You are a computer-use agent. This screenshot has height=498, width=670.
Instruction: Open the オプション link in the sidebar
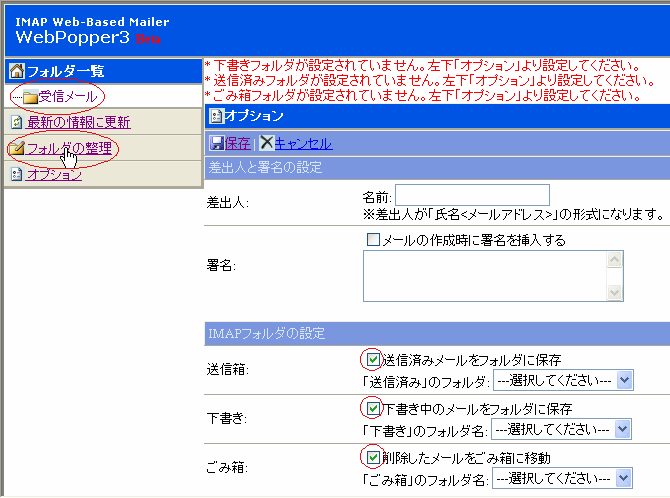point(54,174)
